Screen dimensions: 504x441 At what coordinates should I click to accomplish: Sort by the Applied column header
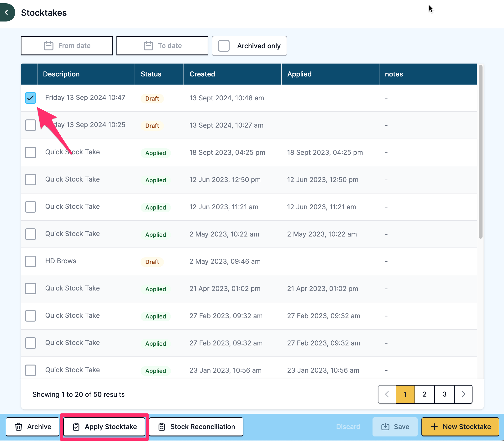pyautogui.click(x=330, y=74)
